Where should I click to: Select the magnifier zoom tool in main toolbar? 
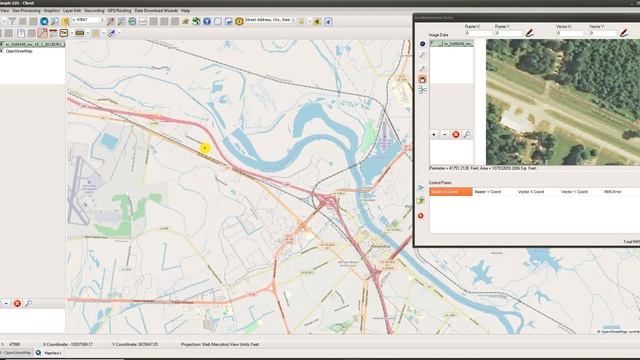(55, 21)
